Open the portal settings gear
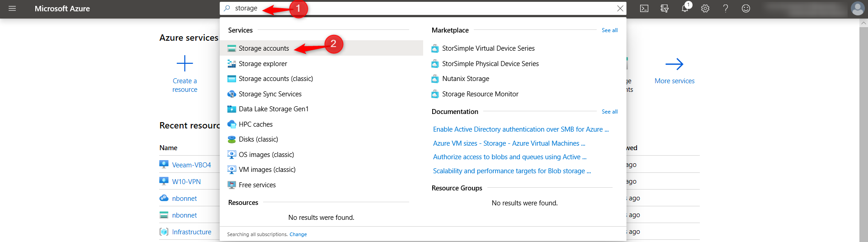868x242 pixels. pyautogui.click(x=705, y=9)
